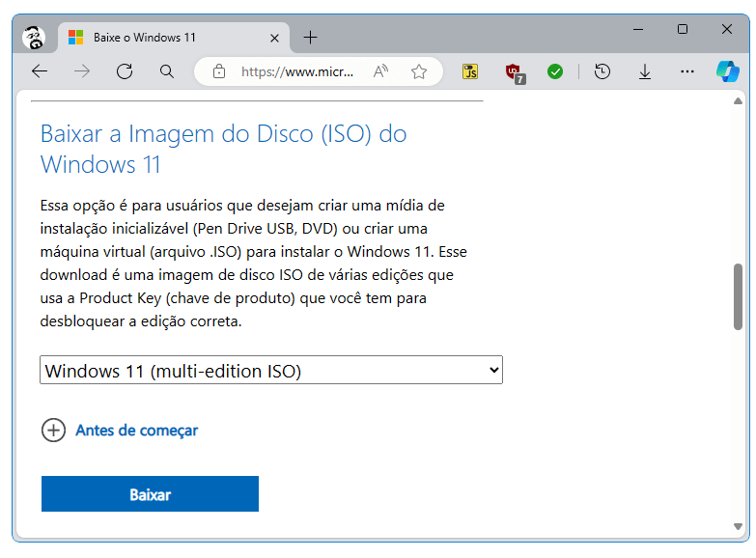Viewport: 756px width, 558px height.
Task: Click the blue Baixar button
Action: point(150,494)
